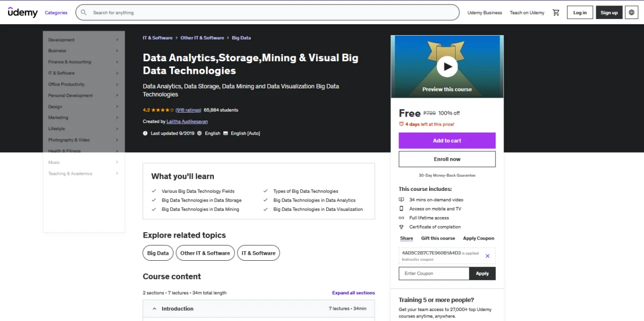Open the 916 ratings link
Viewport: 644px width, 321px height.
point(188,110)
